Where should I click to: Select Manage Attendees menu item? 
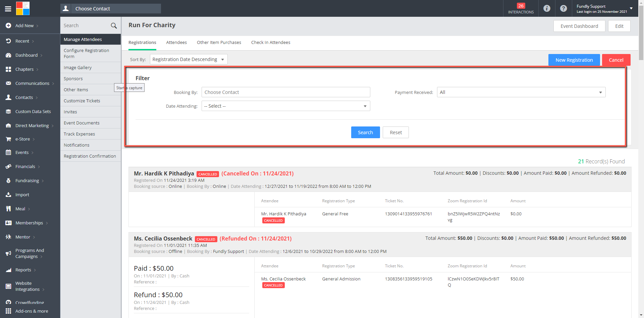[x=91, y=39]
